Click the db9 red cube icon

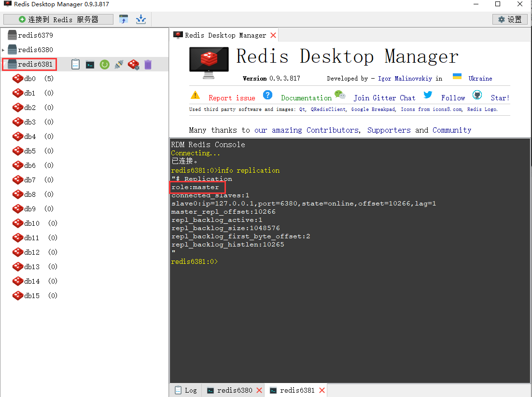point(18,209)
